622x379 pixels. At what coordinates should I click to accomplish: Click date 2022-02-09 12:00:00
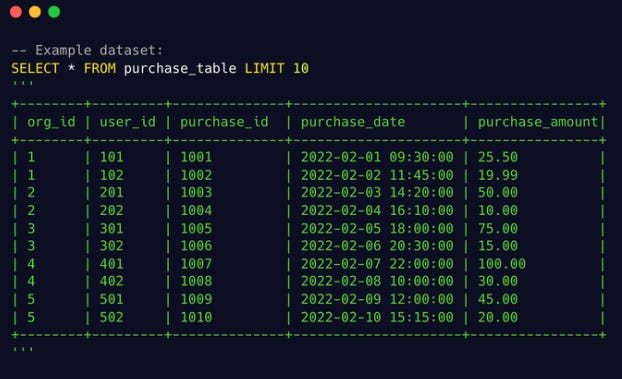pyautogui.click(x=377, y=299)
